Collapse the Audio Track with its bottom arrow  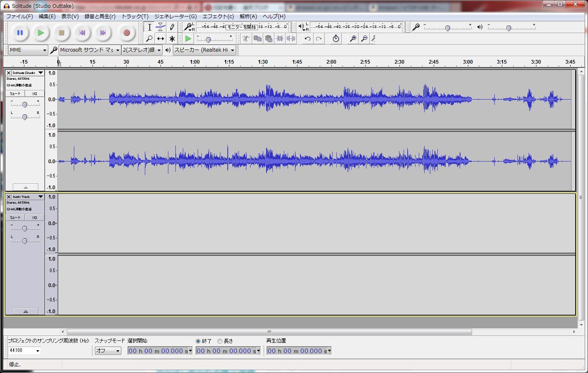(26, 311)
